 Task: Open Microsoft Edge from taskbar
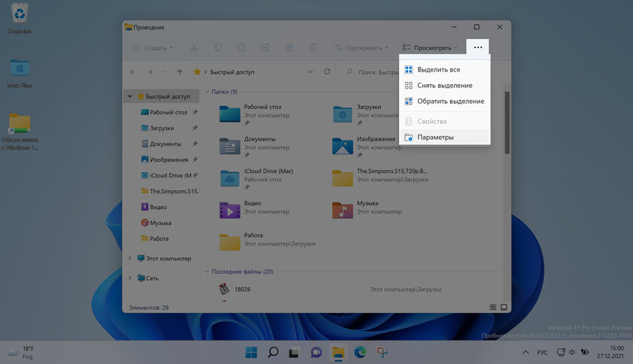pyautogui.click(x=360, y=352)
